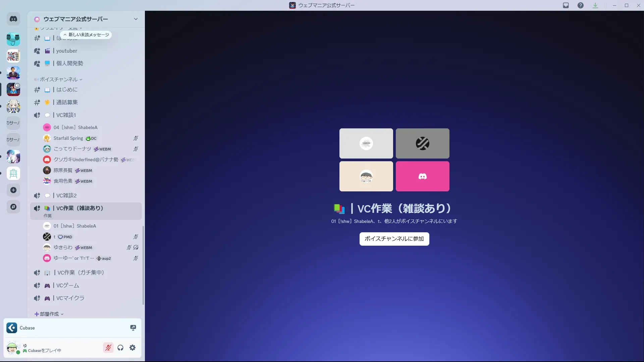Collapse the 部屋作成 category
This screenshot has width=644, height=362.
point(49,314)
